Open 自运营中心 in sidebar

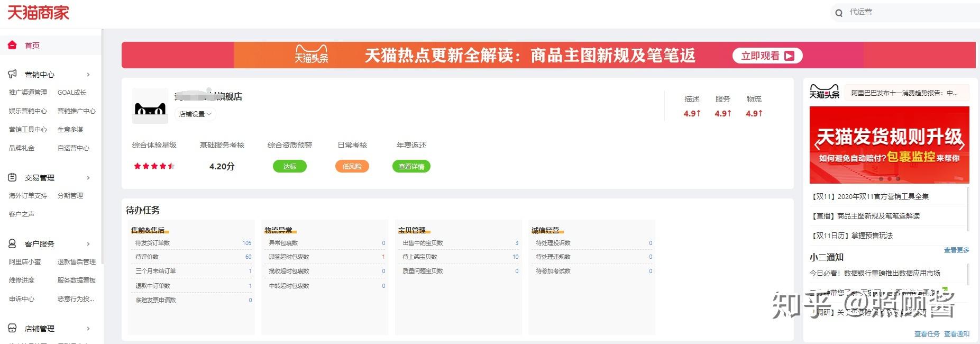[74, 148]
